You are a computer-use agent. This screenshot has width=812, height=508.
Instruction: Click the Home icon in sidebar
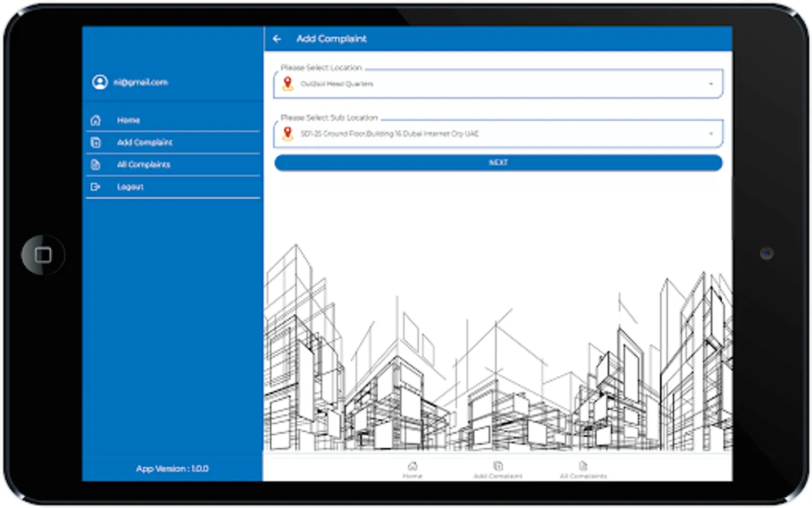(x=96, y=120)
